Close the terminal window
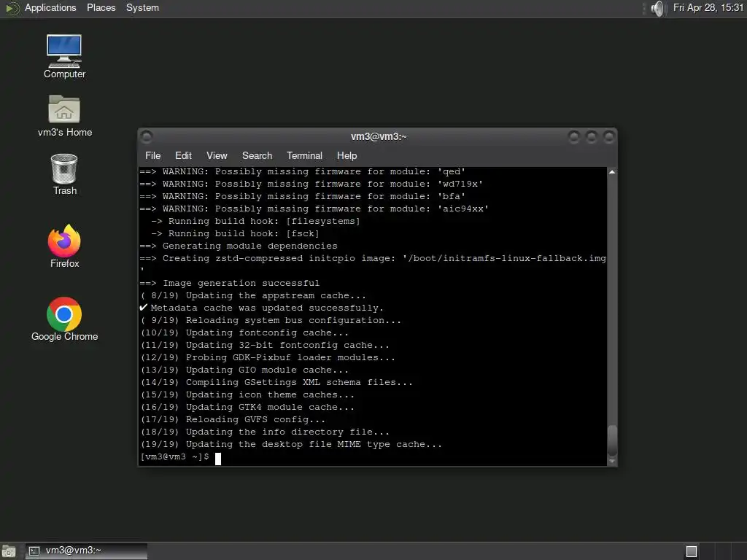The width and height of the screenshot is (747, 560). click(608, 137)
